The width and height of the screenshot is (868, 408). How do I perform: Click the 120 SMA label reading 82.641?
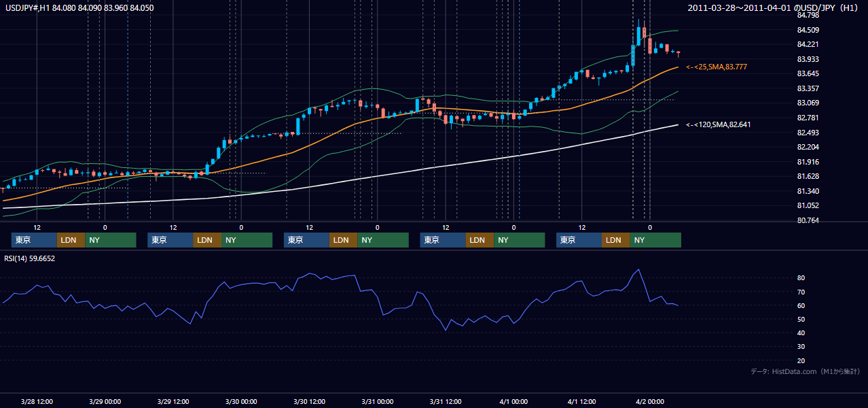(718, 124)
